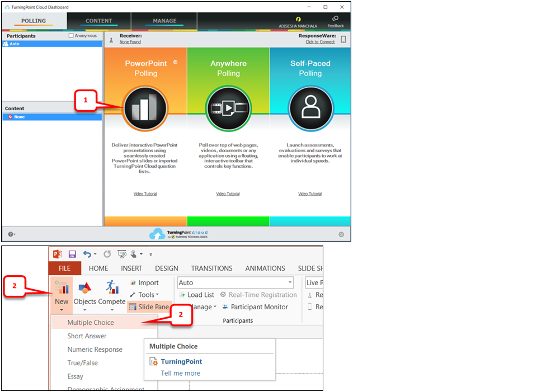Image resolution: width=537 pixels, height=392 pixels.
Task: Select the None row in Content list
Action: pyautogui.click(x=52, y=117)
